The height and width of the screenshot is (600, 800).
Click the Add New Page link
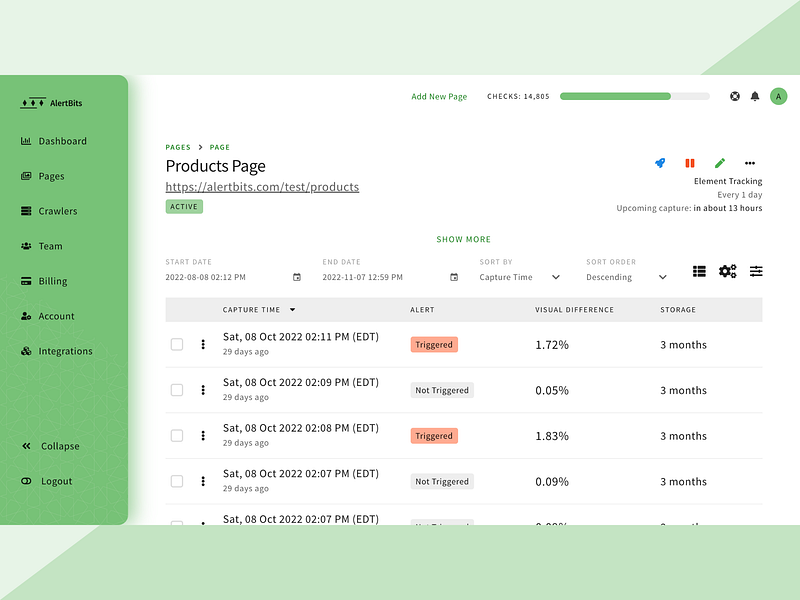click(x=439, y=96)
